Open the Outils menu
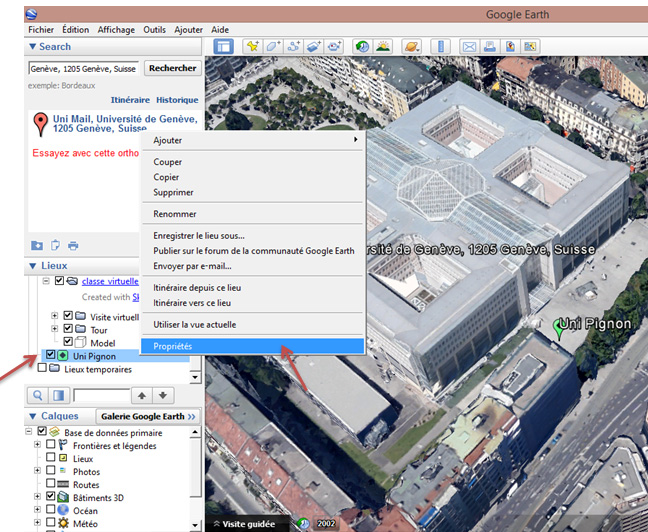Screen dimensions: 648x532 155,30
